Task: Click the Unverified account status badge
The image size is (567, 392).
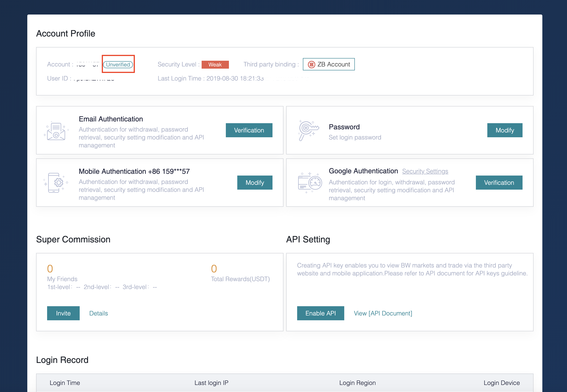Action: pos(118,65)
